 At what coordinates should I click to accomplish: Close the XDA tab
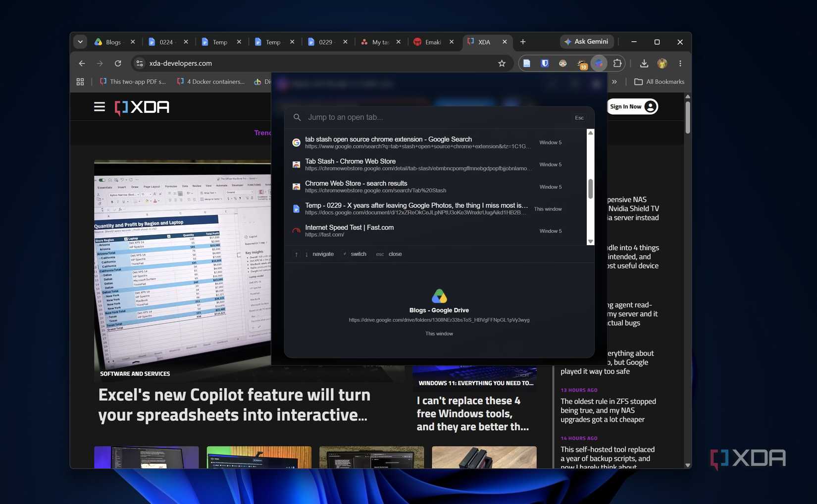tap(505, 42)
